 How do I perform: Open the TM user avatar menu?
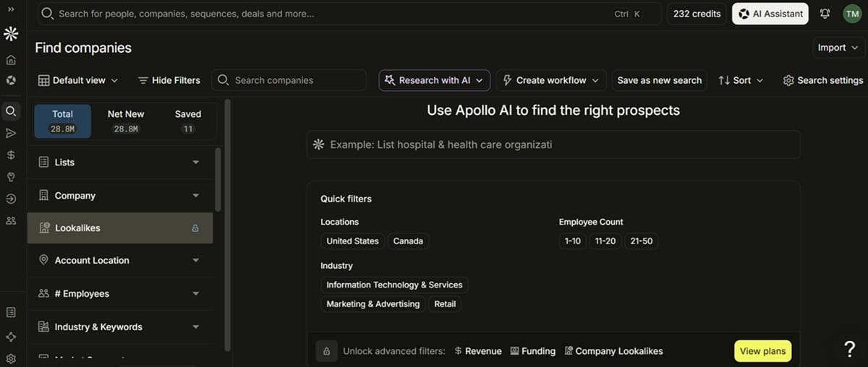tap(851, 14)
